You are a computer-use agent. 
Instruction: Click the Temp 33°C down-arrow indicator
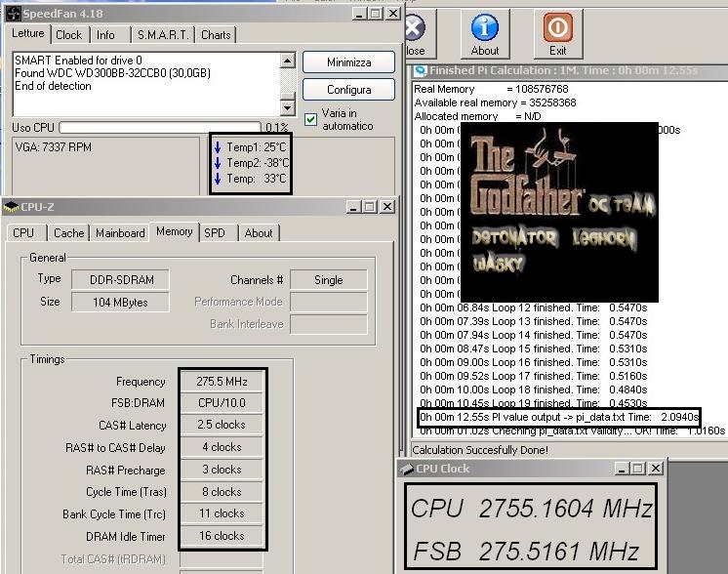point(218,179)
